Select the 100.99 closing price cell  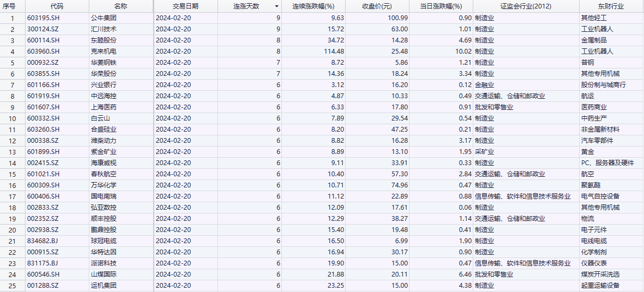(x=396, y=18)
